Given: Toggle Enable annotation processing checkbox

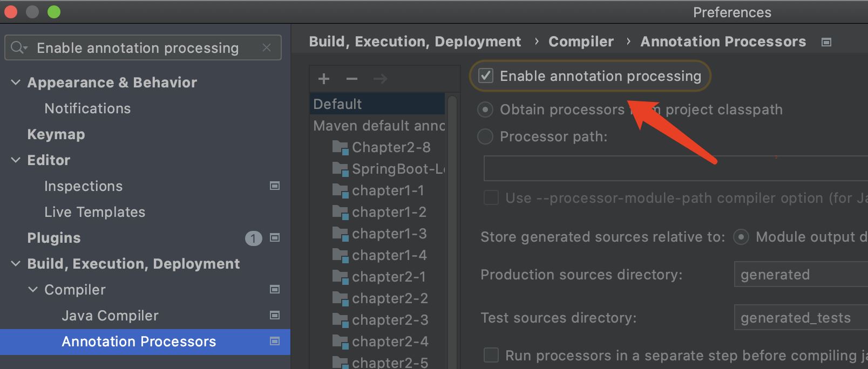Looking at the screenshot, I should click(x=486, y=76).
